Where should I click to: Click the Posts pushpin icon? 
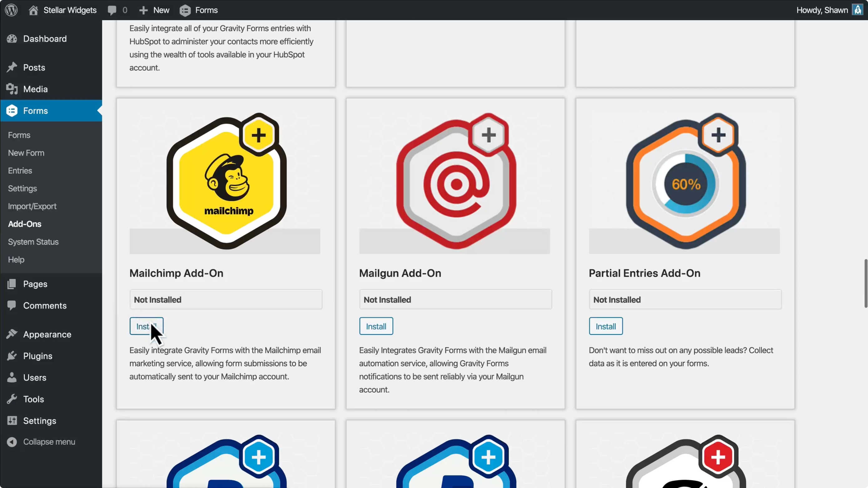[x=12, y=67]
